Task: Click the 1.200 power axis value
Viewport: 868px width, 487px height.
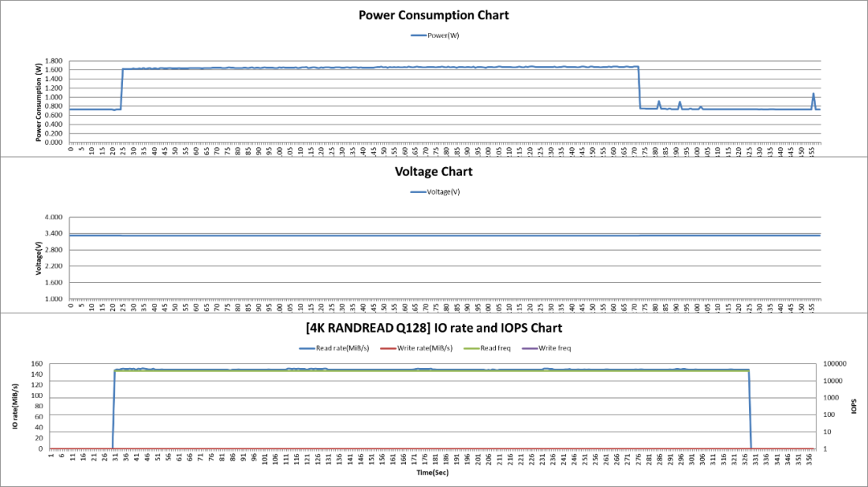Action: pyautogui.click(x=54, y=88)
